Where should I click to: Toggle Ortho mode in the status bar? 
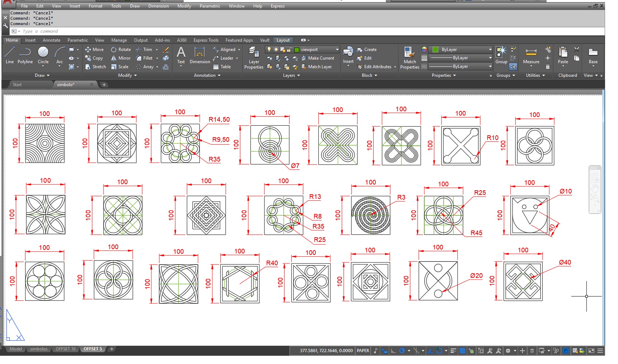click(393, 351)
